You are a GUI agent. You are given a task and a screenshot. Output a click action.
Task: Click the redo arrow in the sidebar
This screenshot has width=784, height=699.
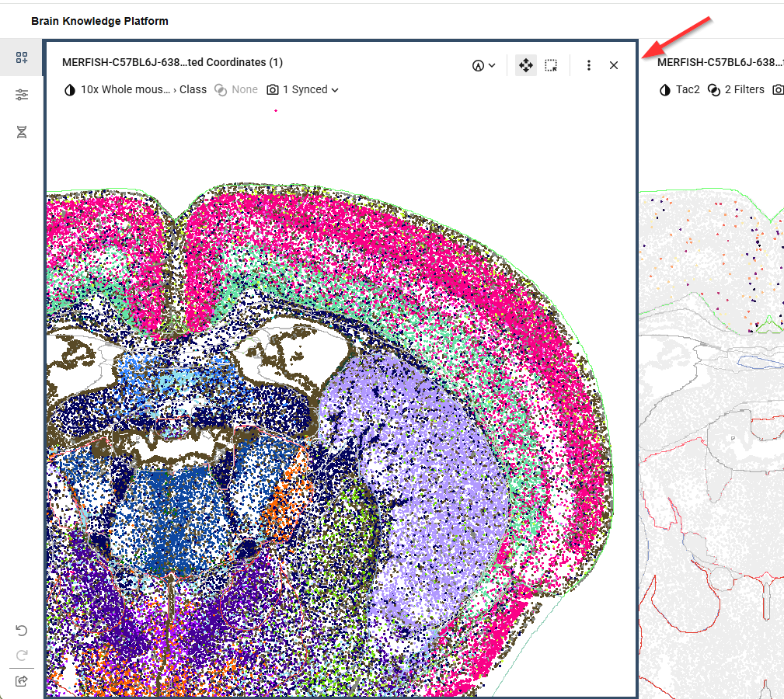[22, 655]
